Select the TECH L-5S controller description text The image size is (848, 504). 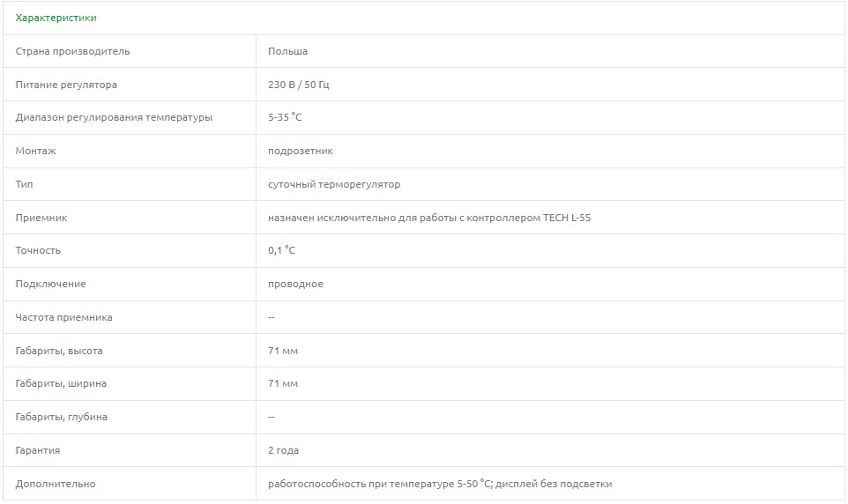pyautogui.click(x=428, y=218)
